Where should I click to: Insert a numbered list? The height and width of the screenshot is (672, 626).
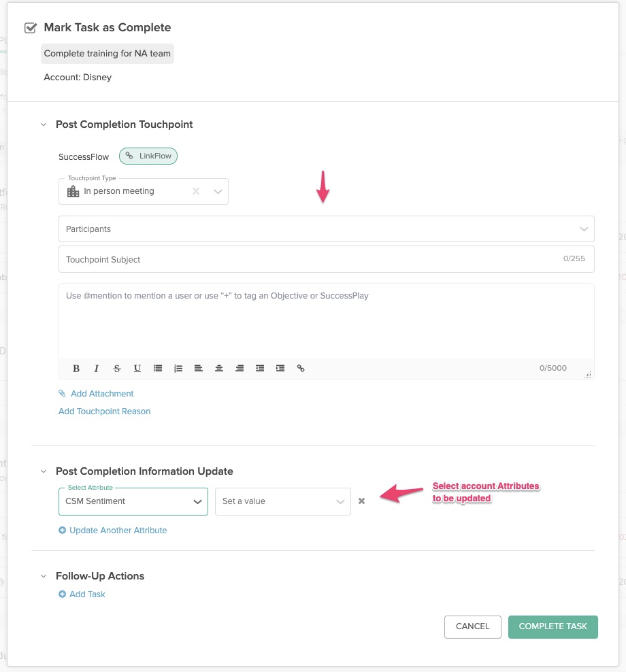(178, 368)
